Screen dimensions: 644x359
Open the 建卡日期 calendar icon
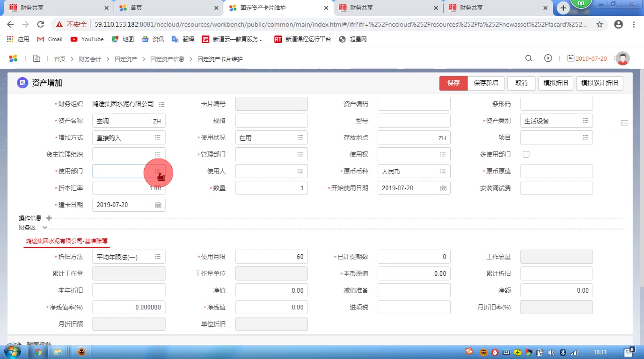158,204
